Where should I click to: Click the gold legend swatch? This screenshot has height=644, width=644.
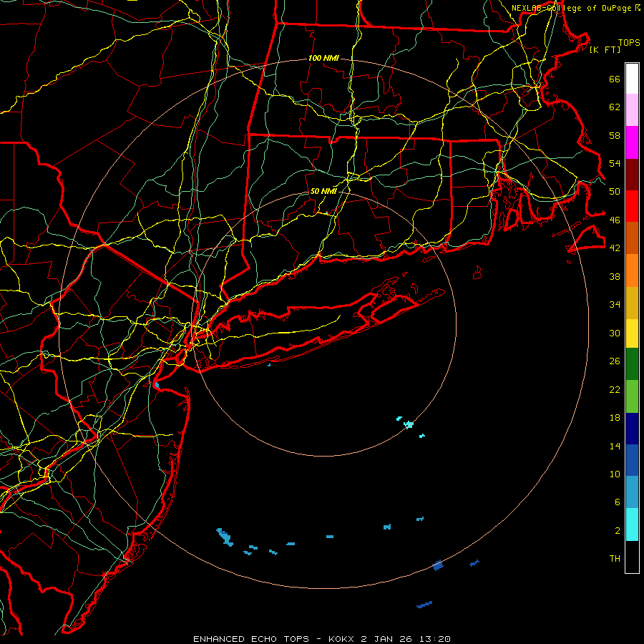(x=632, y=303)
